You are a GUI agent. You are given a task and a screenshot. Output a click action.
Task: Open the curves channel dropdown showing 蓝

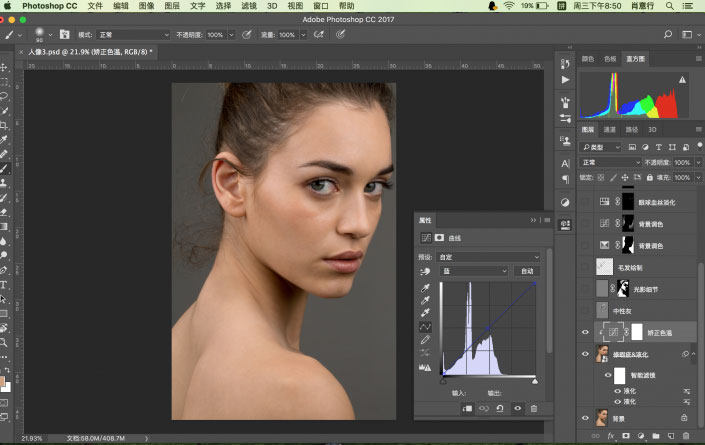click(476, 271)
